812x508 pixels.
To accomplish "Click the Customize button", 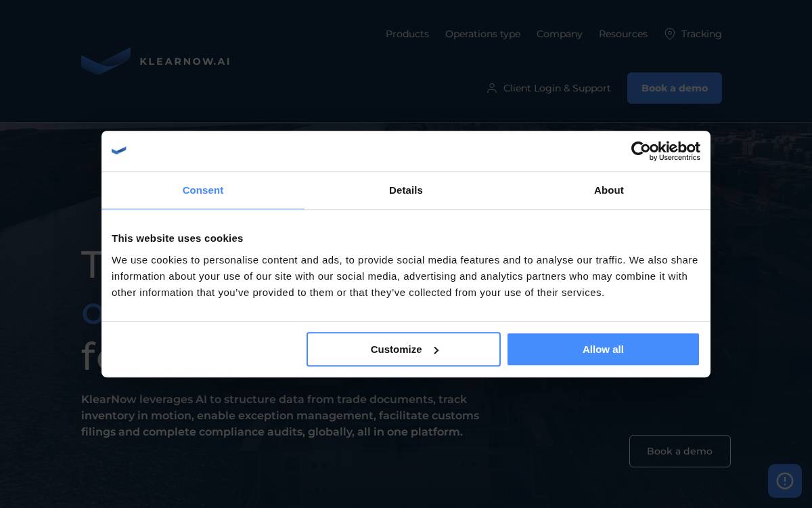I will tap(403, 350).
